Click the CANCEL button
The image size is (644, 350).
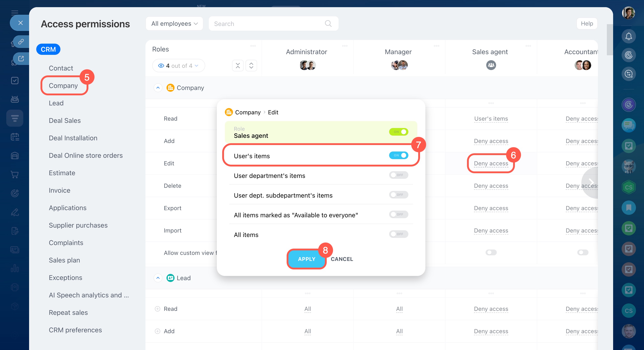pyautogui.click(x=342, y=259)
